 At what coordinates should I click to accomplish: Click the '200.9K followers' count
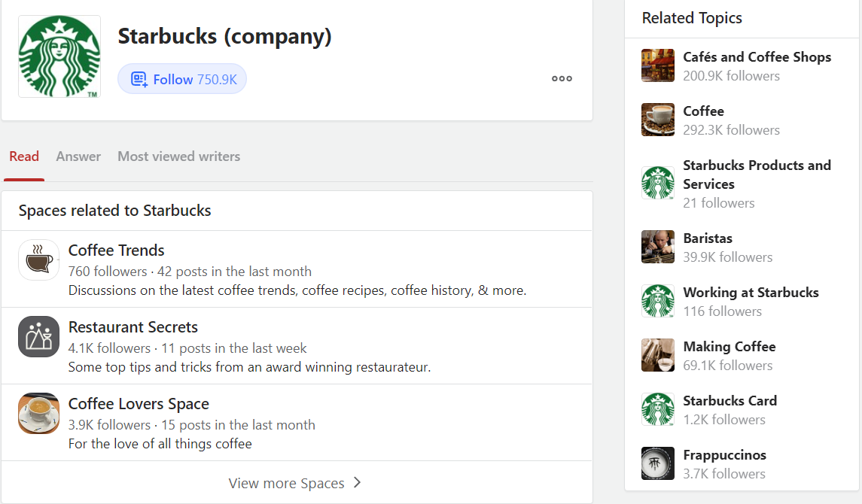pos(731,76)
